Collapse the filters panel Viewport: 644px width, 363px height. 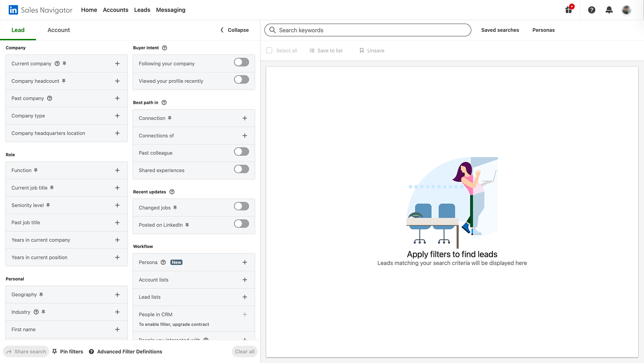coord(234,30)
